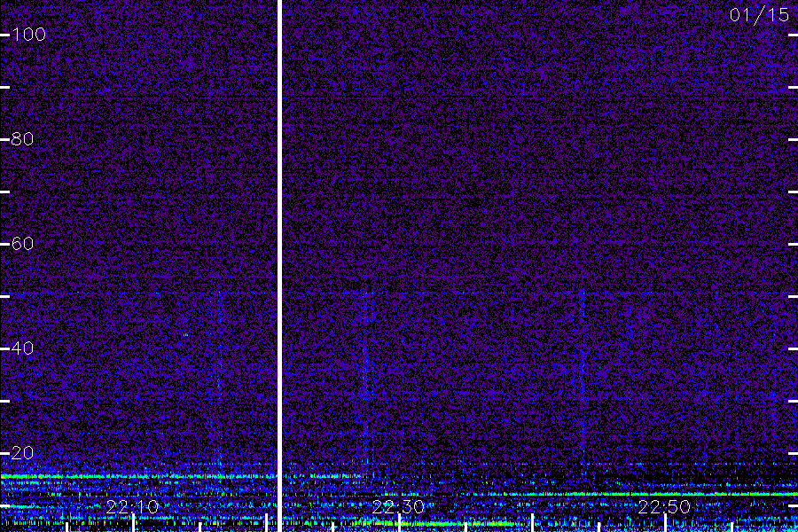Click the 60 frequency axis label

pos(22,244)
